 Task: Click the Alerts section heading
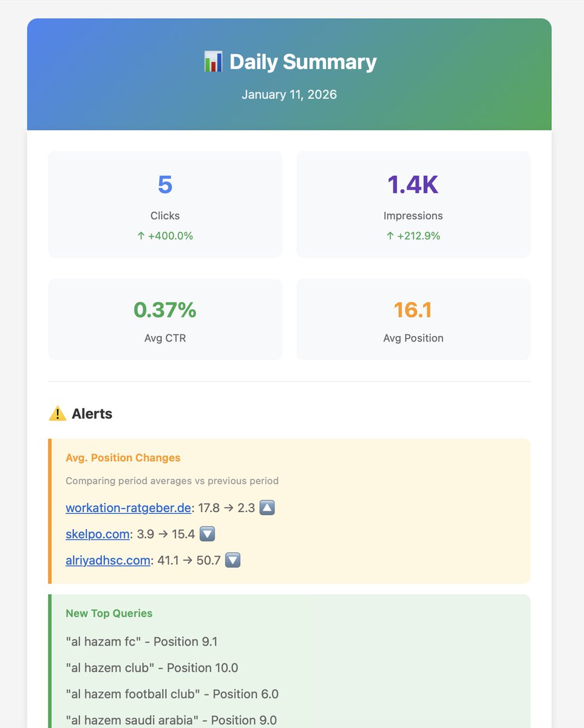(x=92, y=414)
